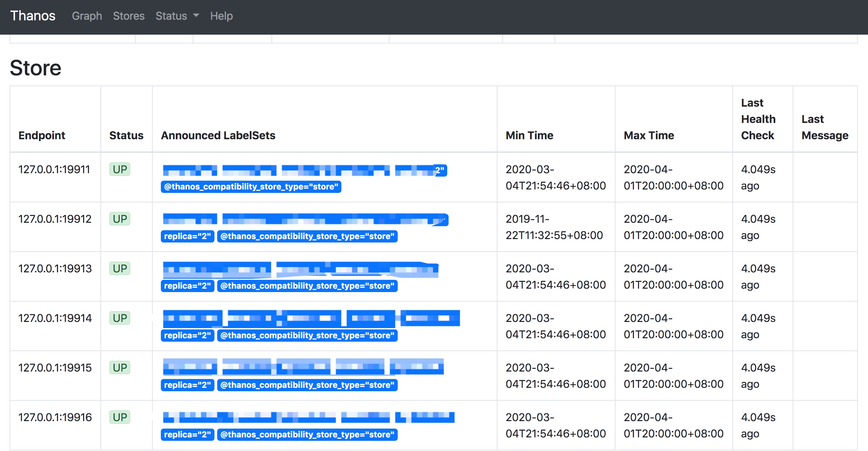Select endpoint 127.0.0.1:19911 text
The image size is (868, 451).
point(54,169)
